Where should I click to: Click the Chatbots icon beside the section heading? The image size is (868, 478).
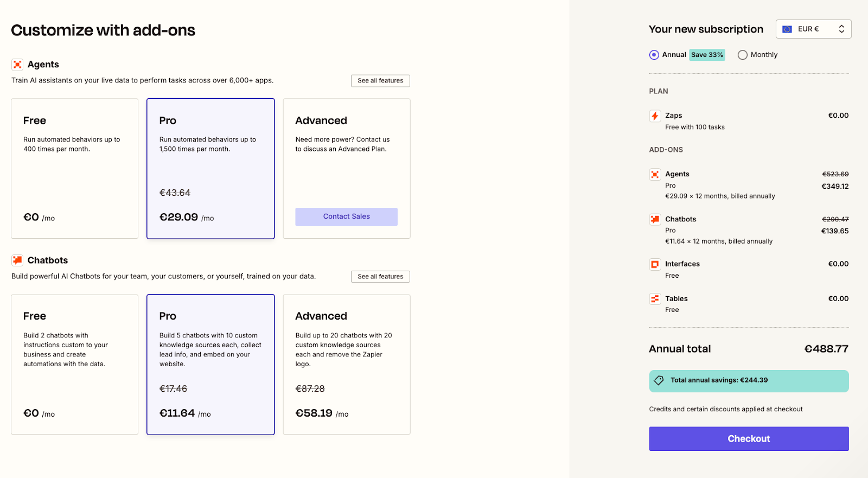click(x=17, y=260)
